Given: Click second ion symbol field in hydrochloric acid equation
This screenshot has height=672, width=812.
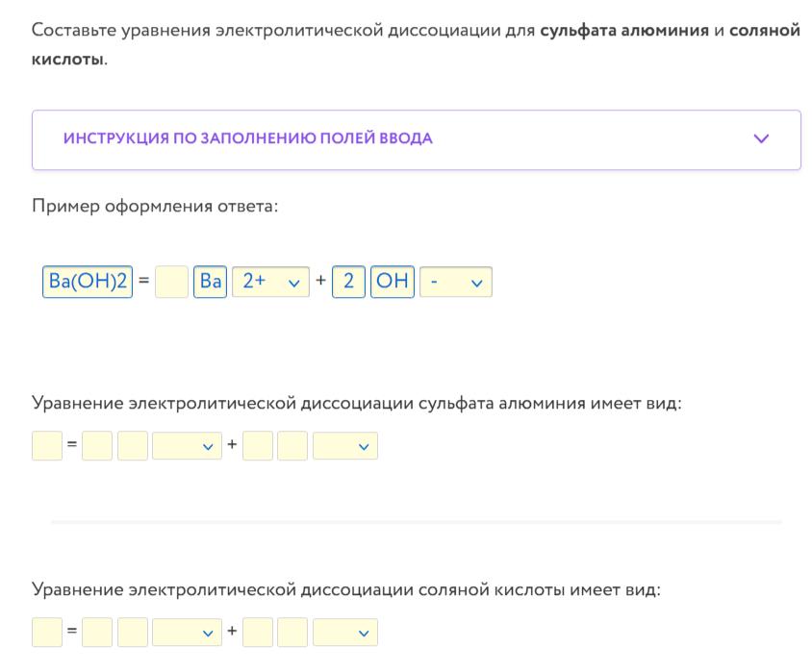Looking at the screenshot, I should click(x=292, y=632).
